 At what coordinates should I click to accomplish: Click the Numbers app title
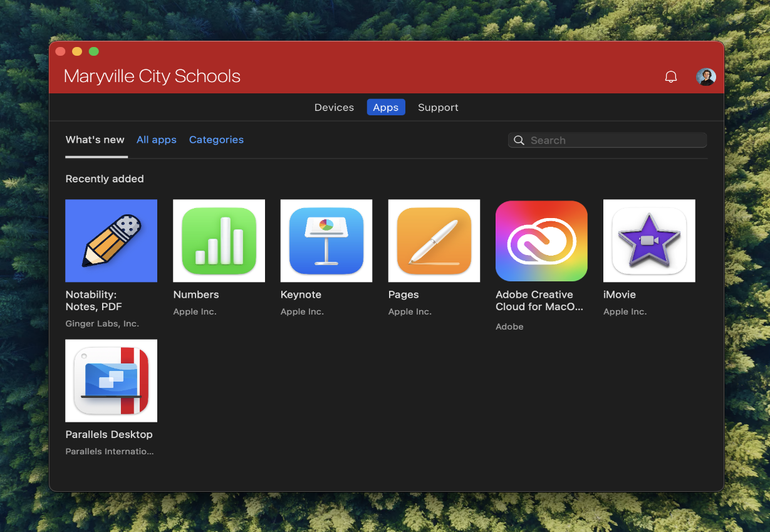(x=196, y=295)
